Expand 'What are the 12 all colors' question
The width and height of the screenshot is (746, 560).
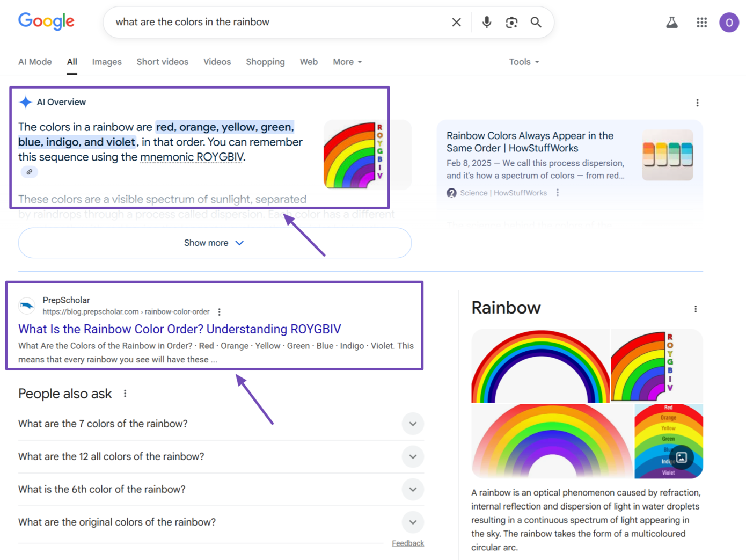click(221, 456)
